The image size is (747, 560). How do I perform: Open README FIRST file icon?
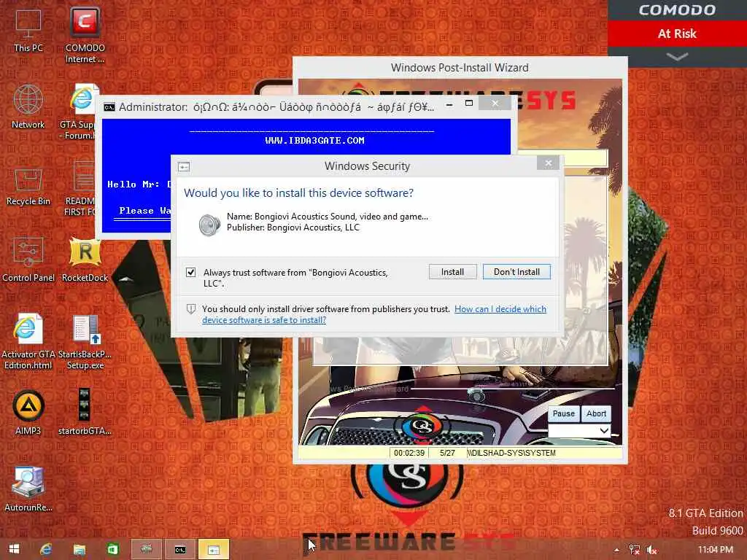click(81, 189)
